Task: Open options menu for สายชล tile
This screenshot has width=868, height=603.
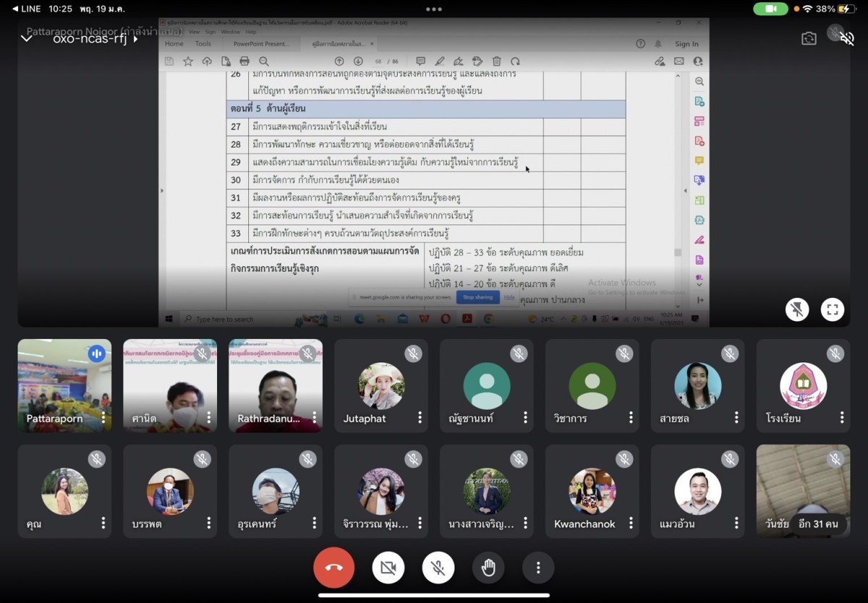Action: click(x=737, y=418)
